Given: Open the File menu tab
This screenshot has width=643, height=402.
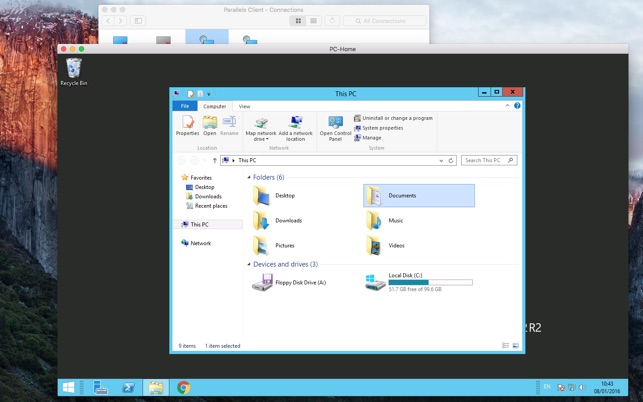Looking at the screenshot, I should (185, 106).
